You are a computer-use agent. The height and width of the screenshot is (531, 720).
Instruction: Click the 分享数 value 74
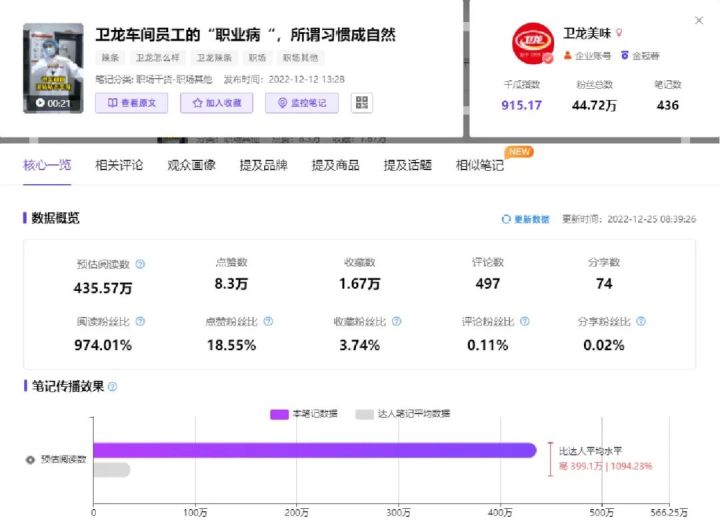coord(604,283)
